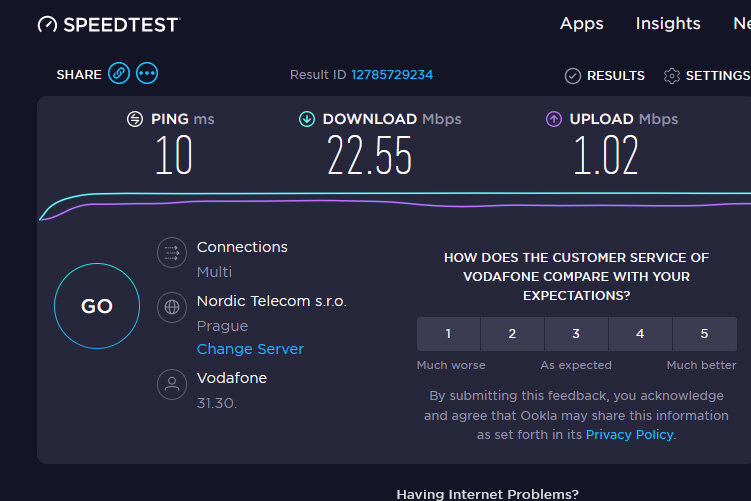Click the Speedtest gauge logo

47,24
